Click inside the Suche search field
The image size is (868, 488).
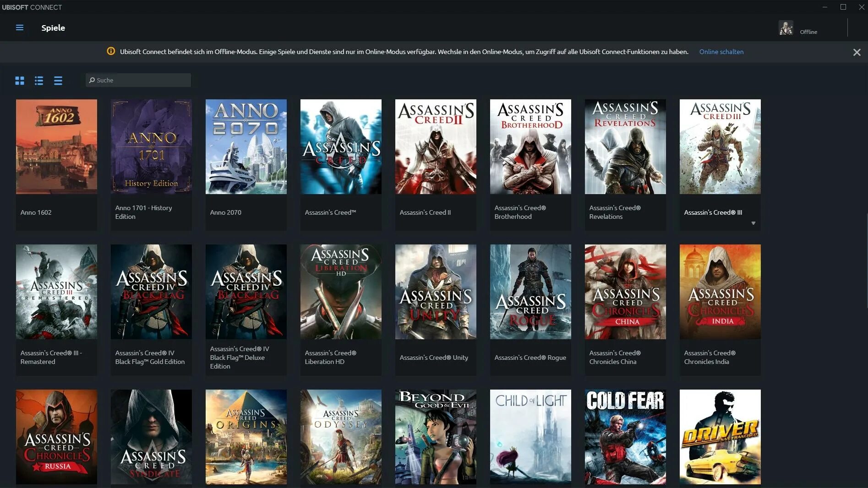[137, 80]
